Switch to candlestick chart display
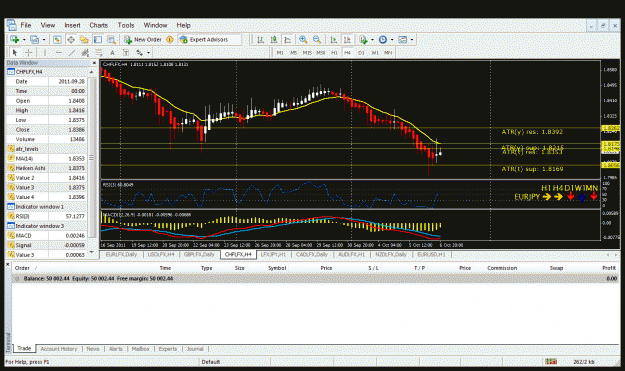This screenshot has height=371, width=625. point(274,39)
